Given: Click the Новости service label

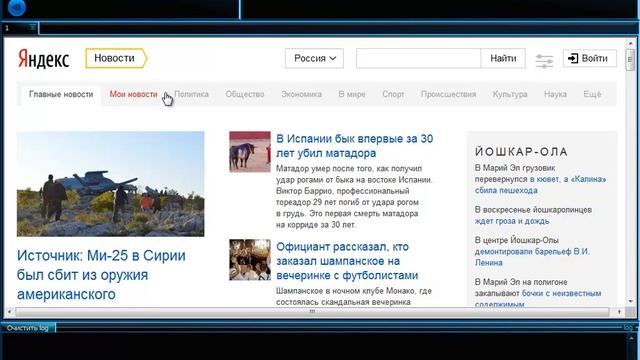Looking at the screenshot, I should (116, 58).
